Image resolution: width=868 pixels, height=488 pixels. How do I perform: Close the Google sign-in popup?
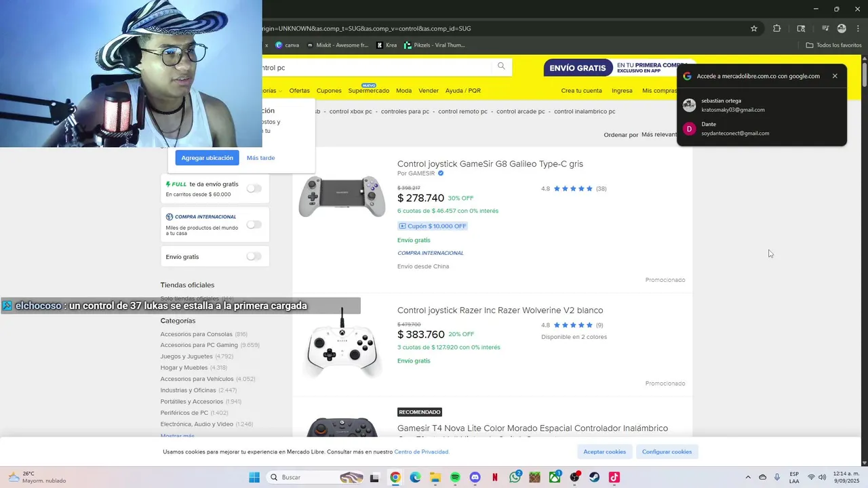pyautogui.click(x=835, y=76)
